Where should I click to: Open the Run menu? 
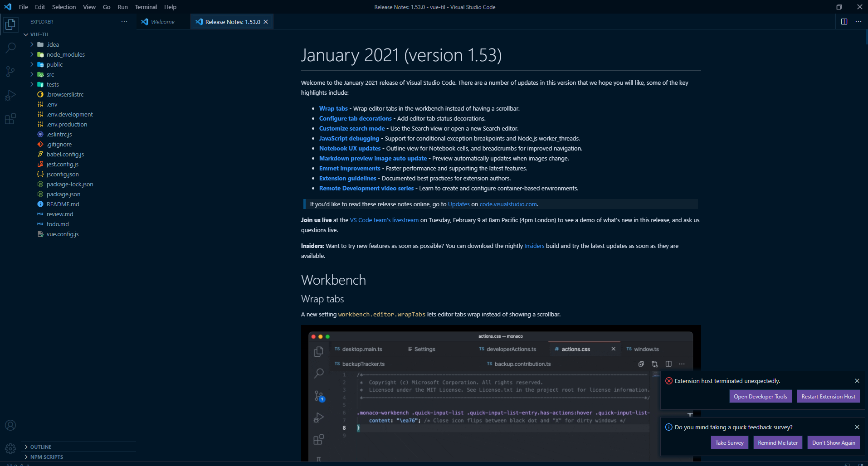[x=122, y=7]
